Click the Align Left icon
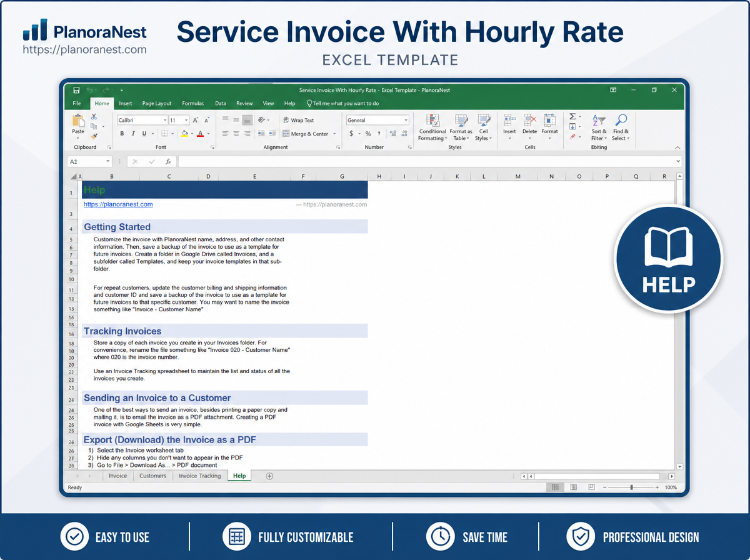The width and height of the screenshot is (750, 560). 224,134
